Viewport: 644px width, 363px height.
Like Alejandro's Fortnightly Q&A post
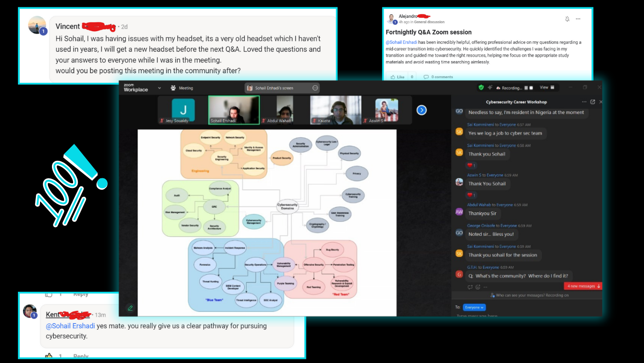(x=398, y=77)
